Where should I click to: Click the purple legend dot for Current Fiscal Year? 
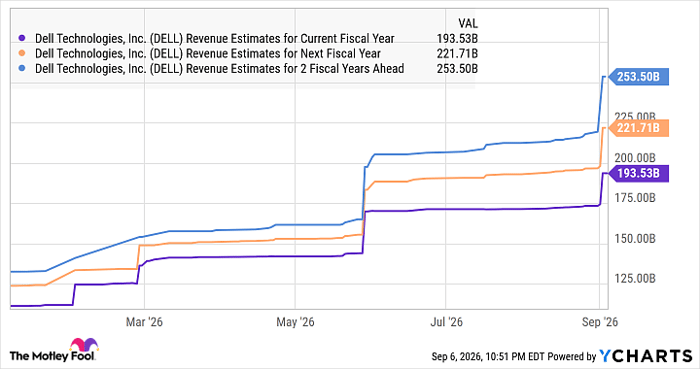[x=22, y=38]
